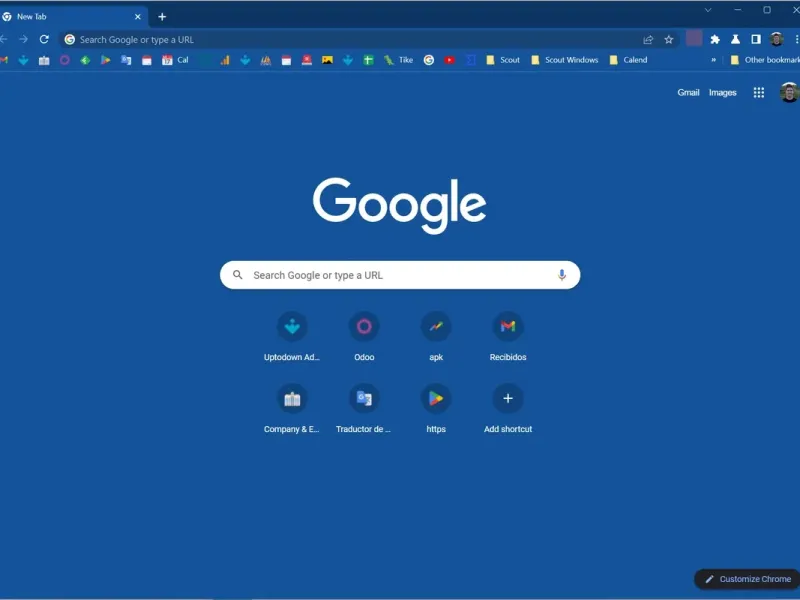Open the green diamond bookmark
This screenshot has width=800, height=600.
tap(85, 60)
